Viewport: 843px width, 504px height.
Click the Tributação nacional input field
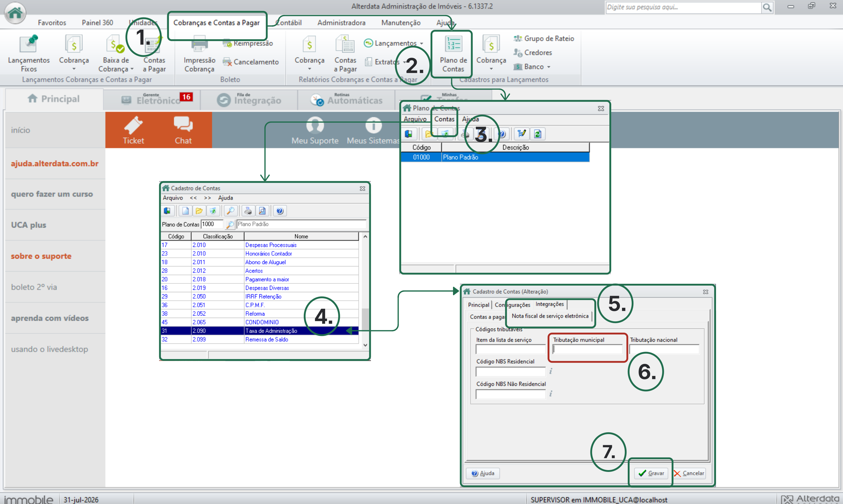[664, 349]
